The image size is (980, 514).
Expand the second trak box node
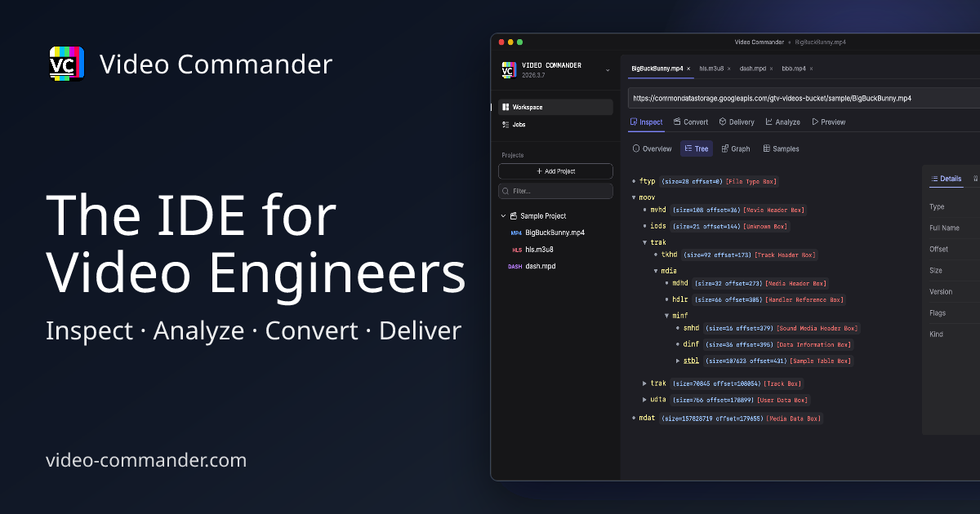pos(644,383)
